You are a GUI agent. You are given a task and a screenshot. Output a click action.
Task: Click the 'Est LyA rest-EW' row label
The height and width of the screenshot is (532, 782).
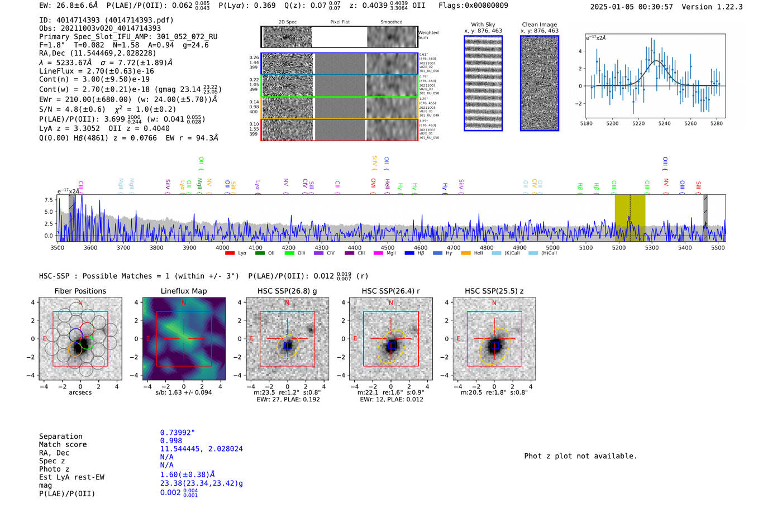(71, 477)
